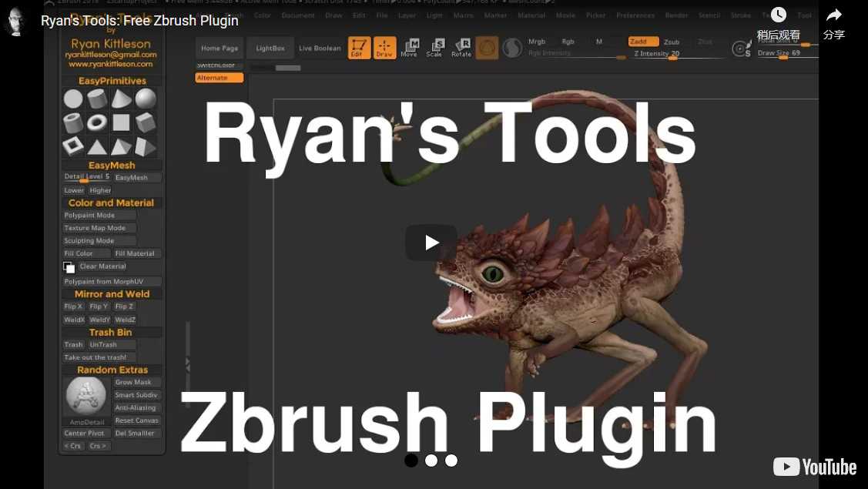The height and width of the screenshot is (489, 868).
Task: Select the cube primitive
Action: (146, 123)
